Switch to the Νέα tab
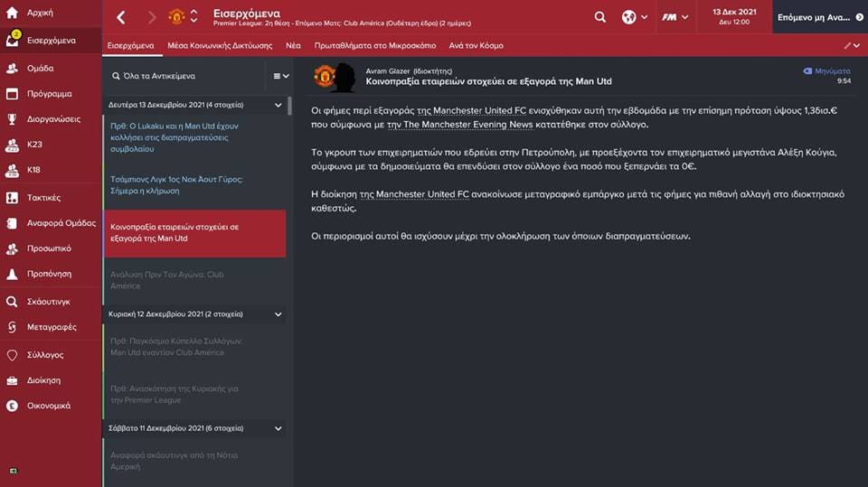868x487 pixels. click(x=293, y=45)
